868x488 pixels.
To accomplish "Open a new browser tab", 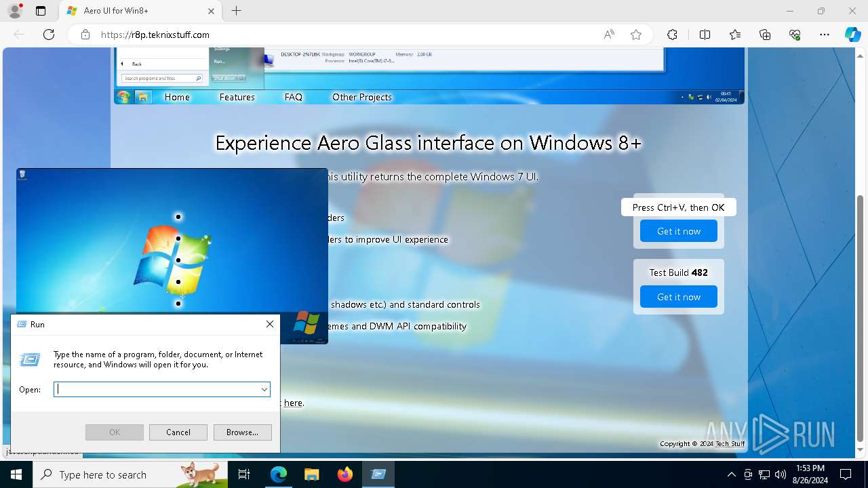I will 236,11.
